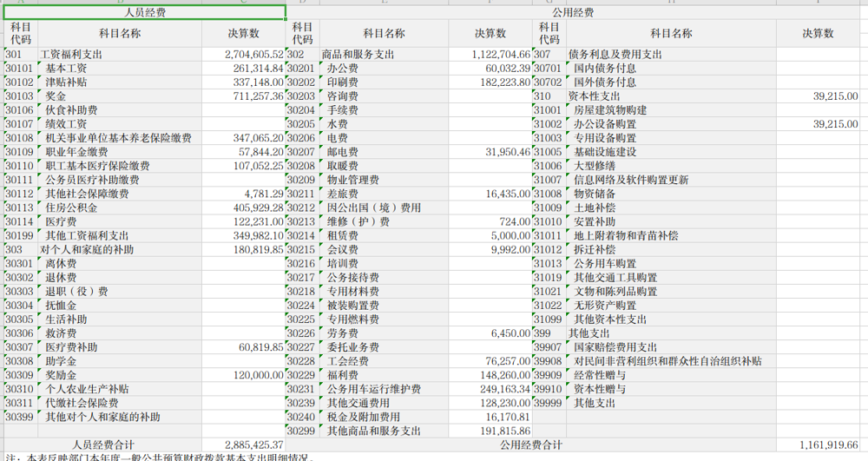Select the 人员经费 merged header cell

(145, 13)
